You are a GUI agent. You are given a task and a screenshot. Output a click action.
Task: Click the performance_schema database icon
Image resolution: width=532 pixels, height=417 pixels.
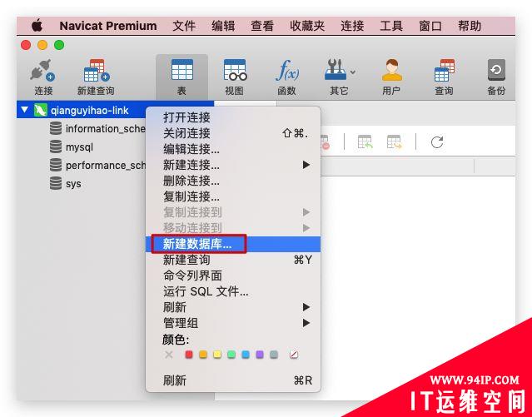(56, 166)
